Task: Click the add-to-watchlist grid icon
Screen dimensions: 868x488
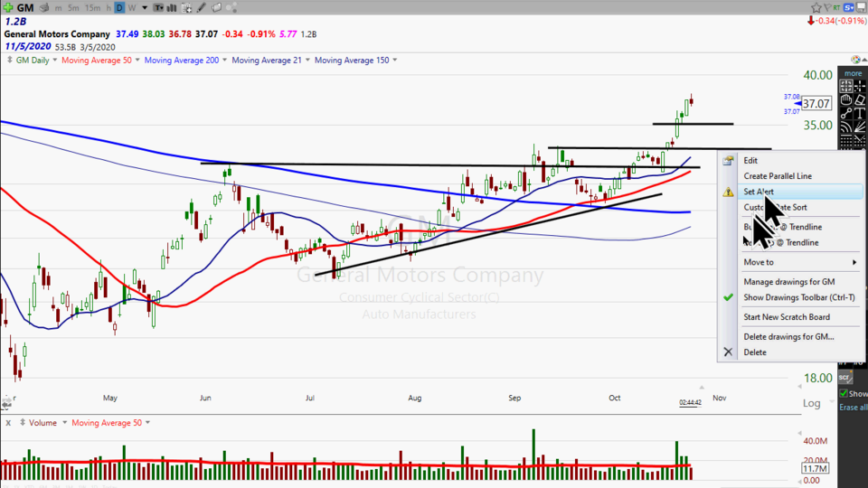Action: [x=186, y=8]
